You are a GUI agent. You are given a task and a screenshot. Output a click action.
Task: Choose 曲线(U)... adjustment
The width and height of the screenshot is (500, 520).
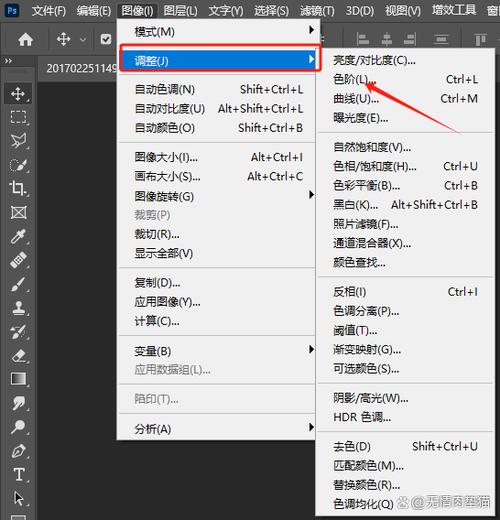[x=405, y=99]
